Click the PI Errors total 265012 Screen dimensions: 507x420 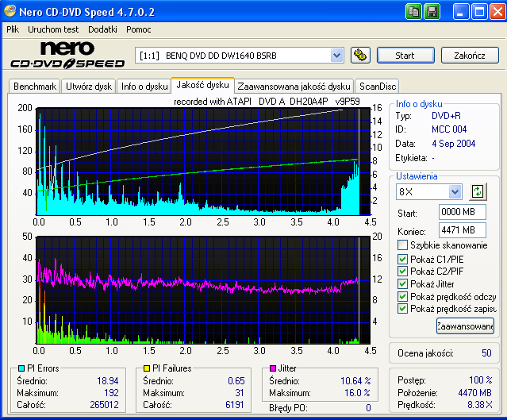[104, 404]
